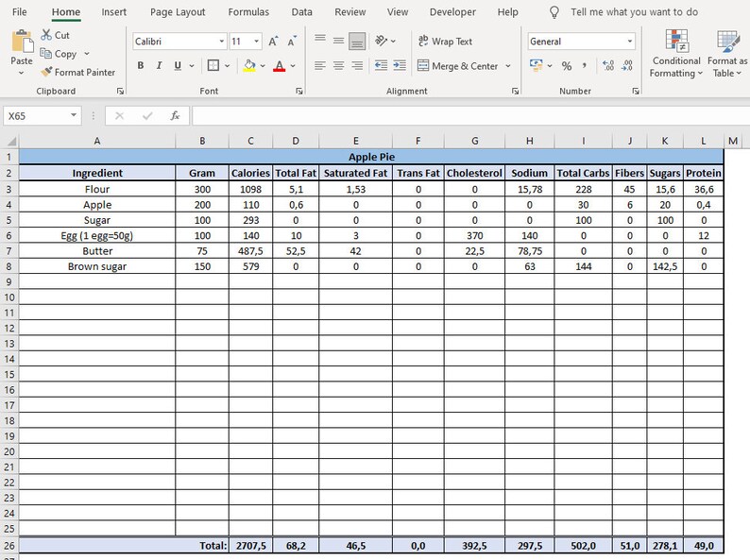Select the Format Painter brush

coord(46,72)
